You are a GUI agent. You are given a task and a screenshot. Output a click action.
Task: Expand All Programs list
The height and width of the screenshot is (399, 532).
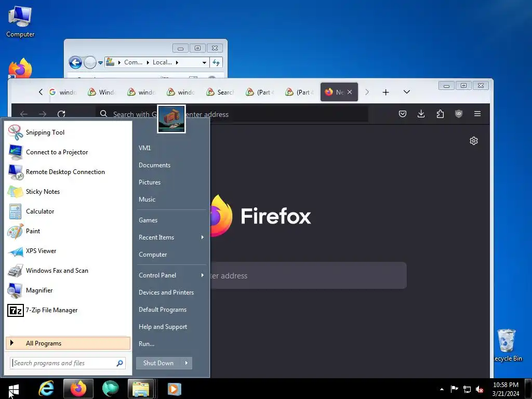pos(68,343)
